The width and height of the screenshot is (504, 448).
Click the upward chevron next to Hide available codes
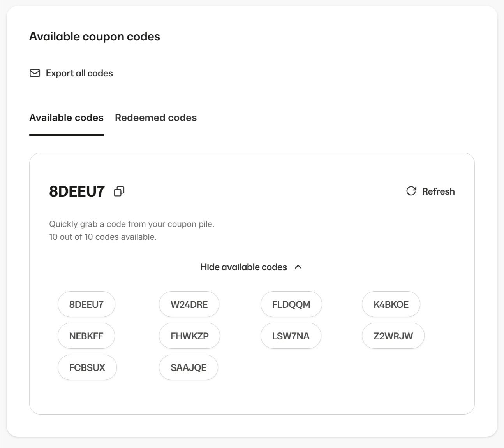tap(299, 267)
